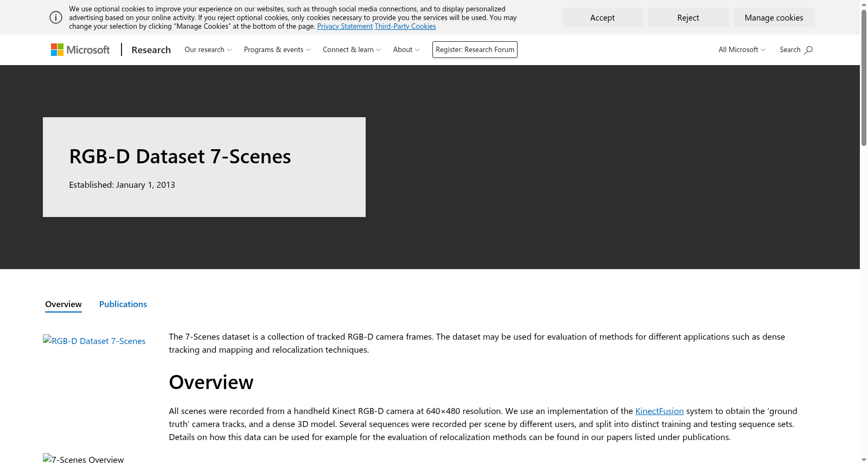Click the scrollbar down arrow
This screenshot has width=868, height=465.
(x=864, y=460)
